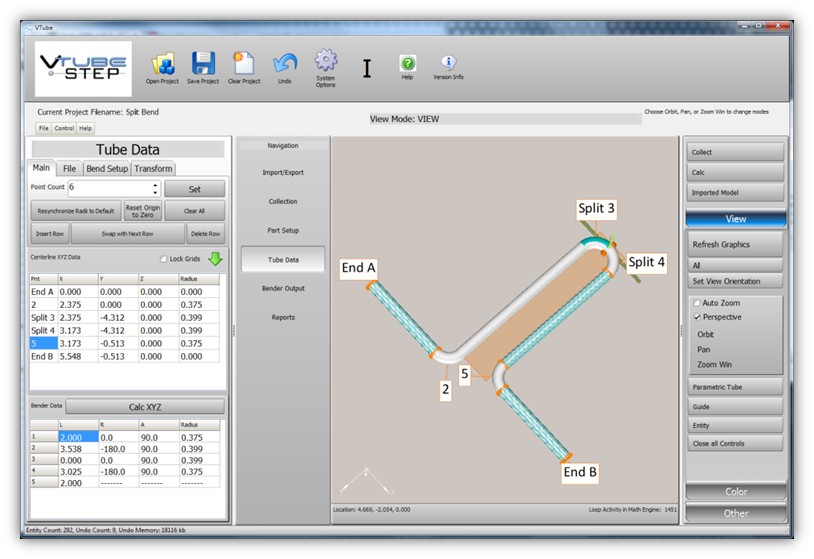Expand the Color panel section
Image resolution: width=814 pixels, height=559 pixels.
click(x=736, y=492)
